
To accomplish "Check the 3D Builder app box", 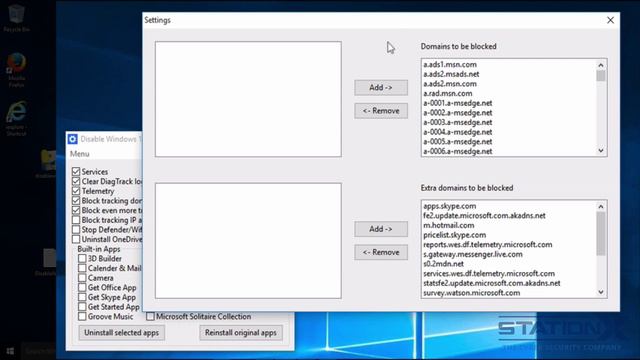I will pos(82,258).
